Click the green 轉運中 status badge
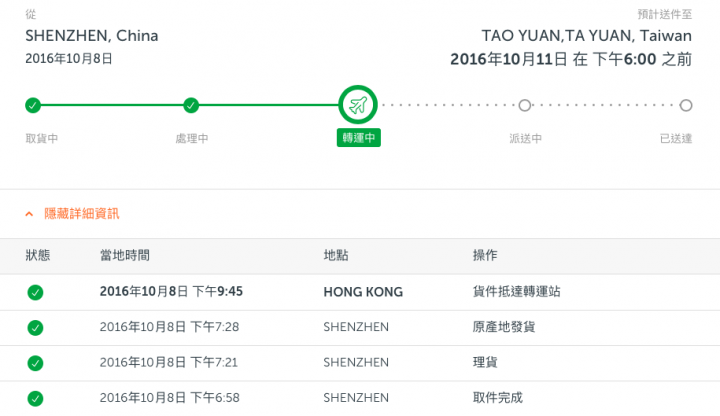 (359, 138)
